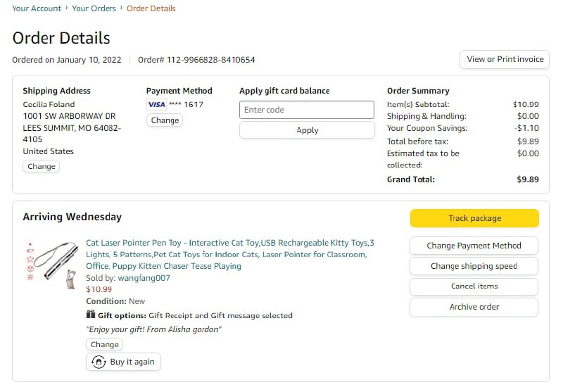Click the Visa card icon
Screen dimensions: 563x392
[156, 104]
